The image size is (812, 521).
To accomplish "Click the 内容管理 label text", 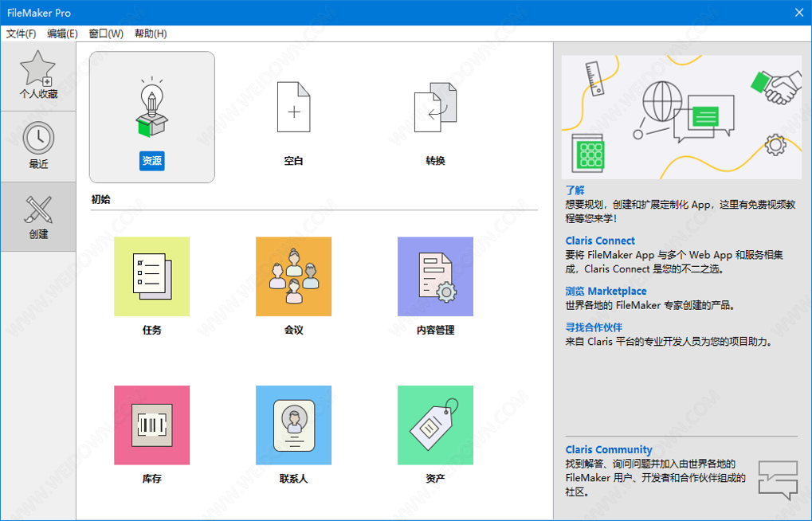I will tap(436, 331).
